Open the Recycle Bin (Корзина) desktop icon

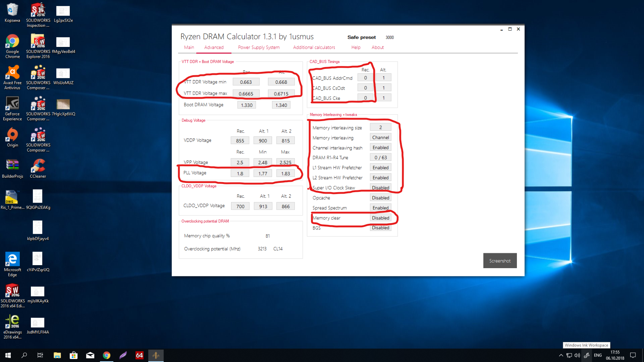[12, 13]
